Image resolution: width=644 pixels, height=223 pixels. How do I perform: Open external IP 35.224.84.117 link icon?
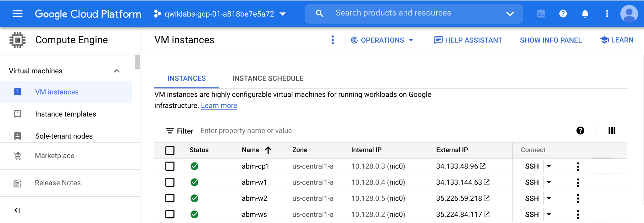[x=486, y=214]
